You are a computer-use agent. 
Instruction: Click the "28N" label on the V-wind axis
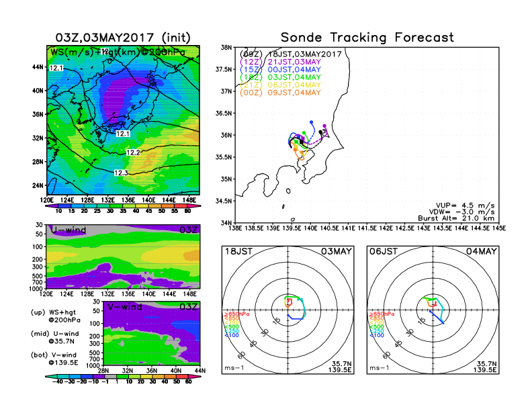click(x=103, y=371)
